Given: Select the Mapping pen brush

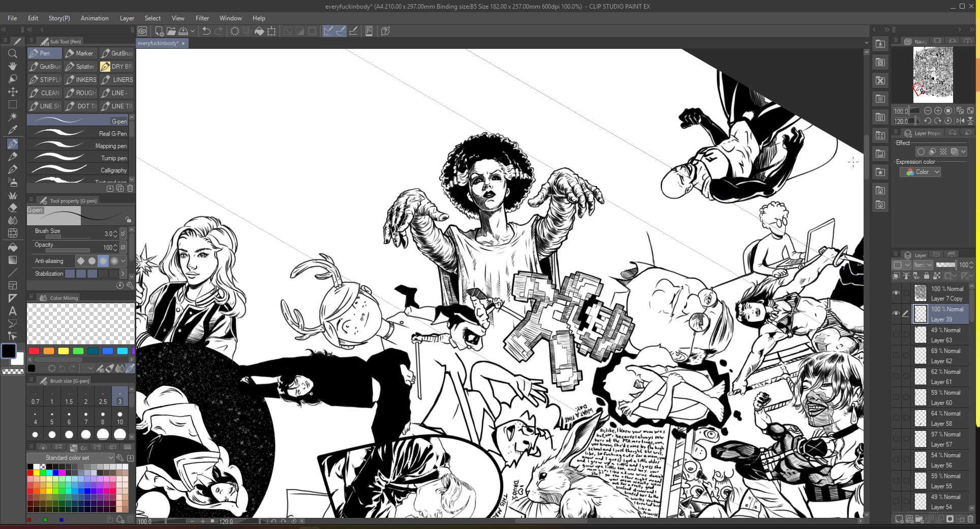Looking at the screenshot, I should (x=79, y=146).
